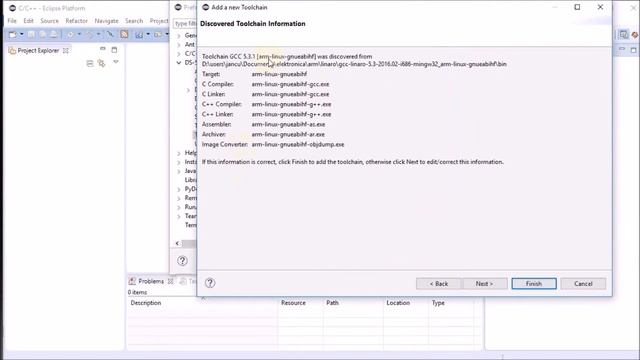
Task: Click the blue icon after the orange one
Action: (139, 35)
